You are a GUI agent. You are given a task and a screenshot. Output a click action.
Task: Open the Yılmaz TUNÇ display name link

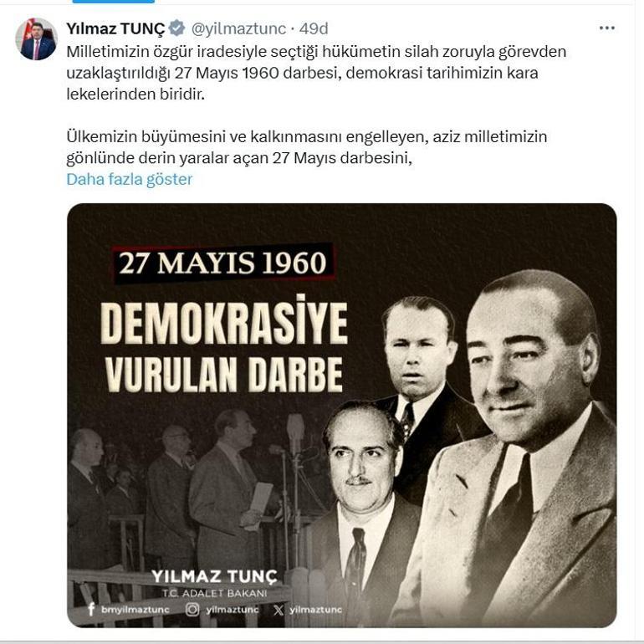pyautogui.click(x=115, y=28)
